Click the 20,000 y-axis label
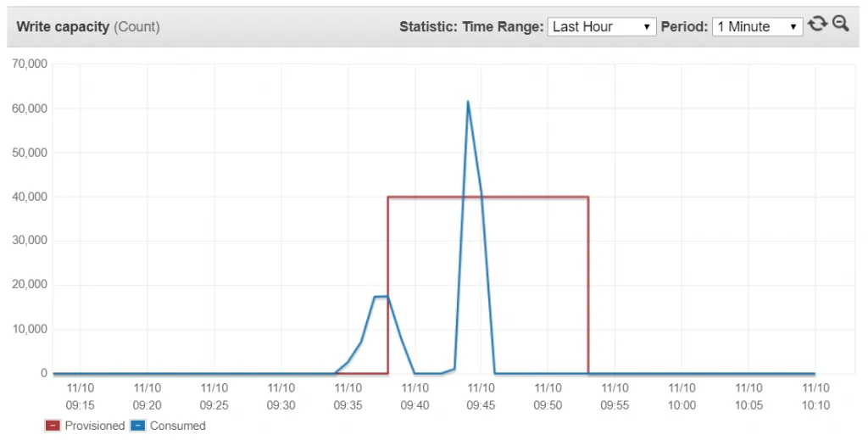This screenshot has width=868, height=440. pyautogui.click(x=30, y=285)
